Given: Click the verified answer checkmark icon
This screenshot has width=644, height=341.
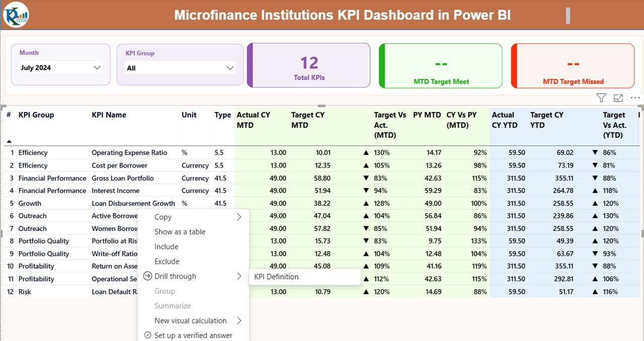Looking at the screenshot, I should [x=147, y=335].
